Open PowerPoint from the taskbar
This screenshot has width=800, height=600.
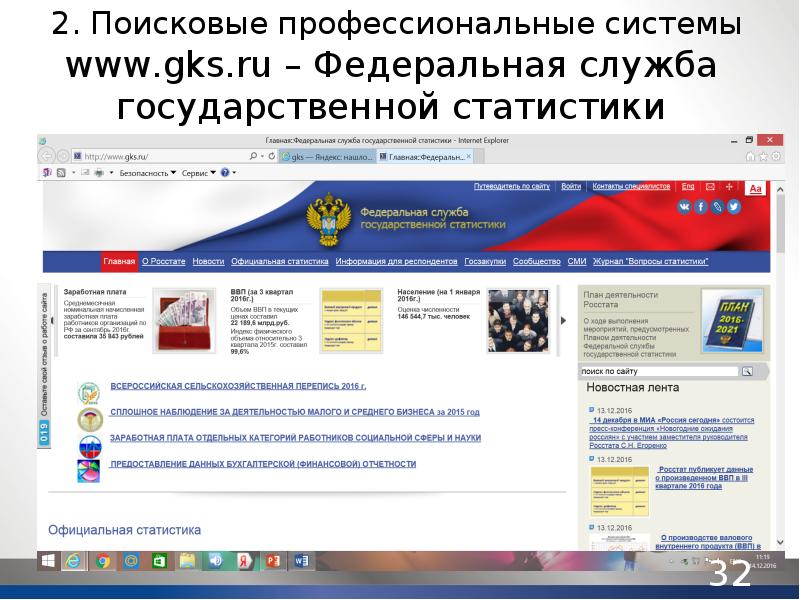(273, 562)
